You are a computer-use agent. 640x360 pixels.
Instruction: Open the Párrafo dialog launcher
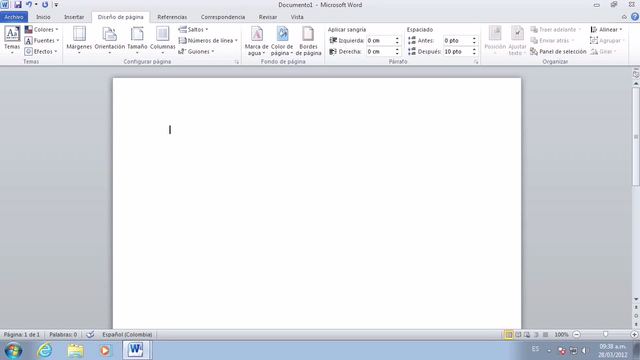click(x=476, y=62)
